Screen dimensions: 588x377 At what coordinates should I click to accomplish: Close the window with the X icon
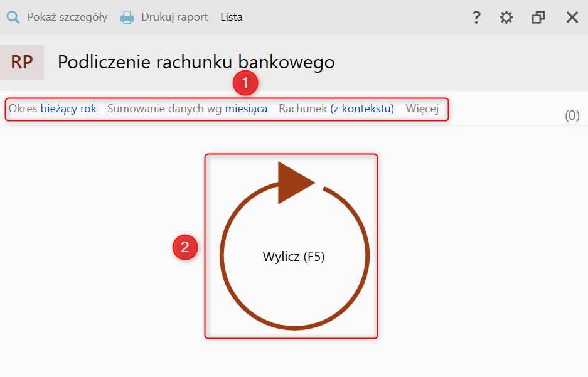[572, 17]
